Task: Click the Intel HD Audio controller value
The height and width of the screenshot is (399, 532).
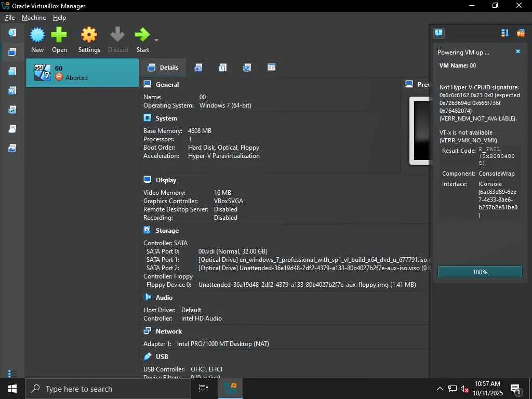Action: click(x=202, y=318)
